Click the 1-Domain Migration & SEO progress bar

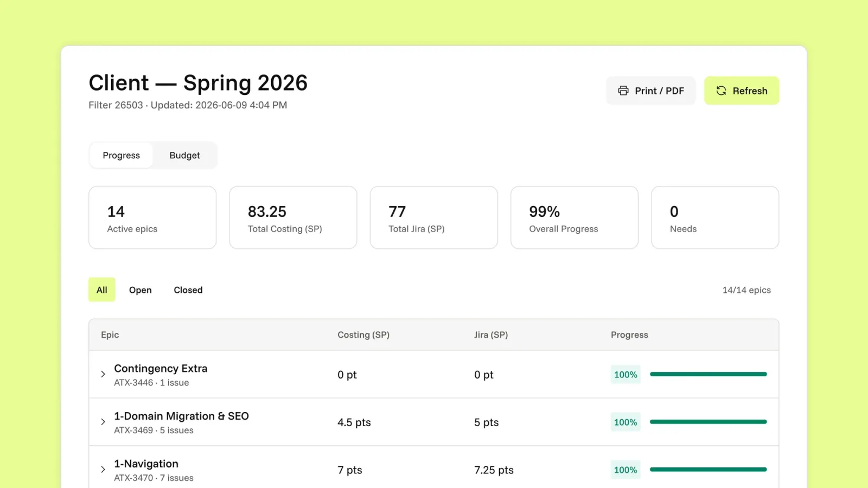point(708,422)
